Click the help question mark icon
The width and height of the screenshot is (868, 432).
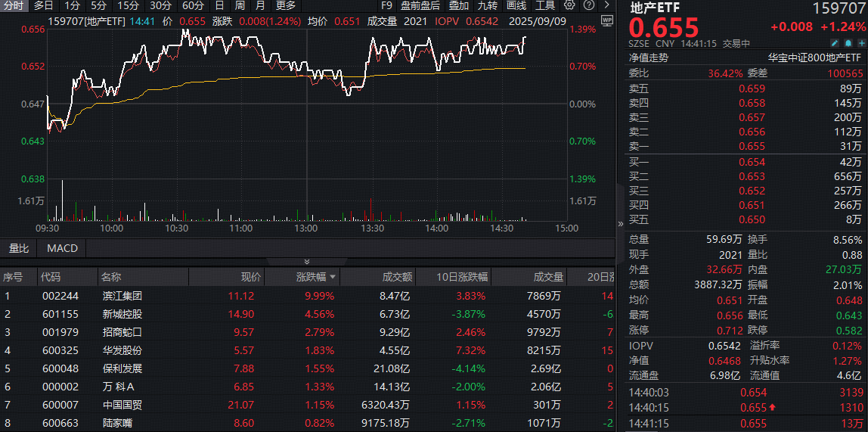(589, 5)
